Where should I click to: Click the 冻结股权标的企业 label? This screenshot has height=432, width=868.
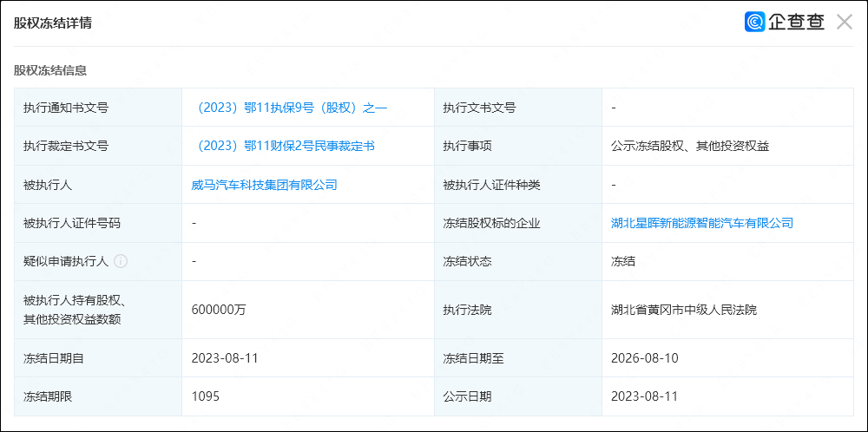coord(491,224)
